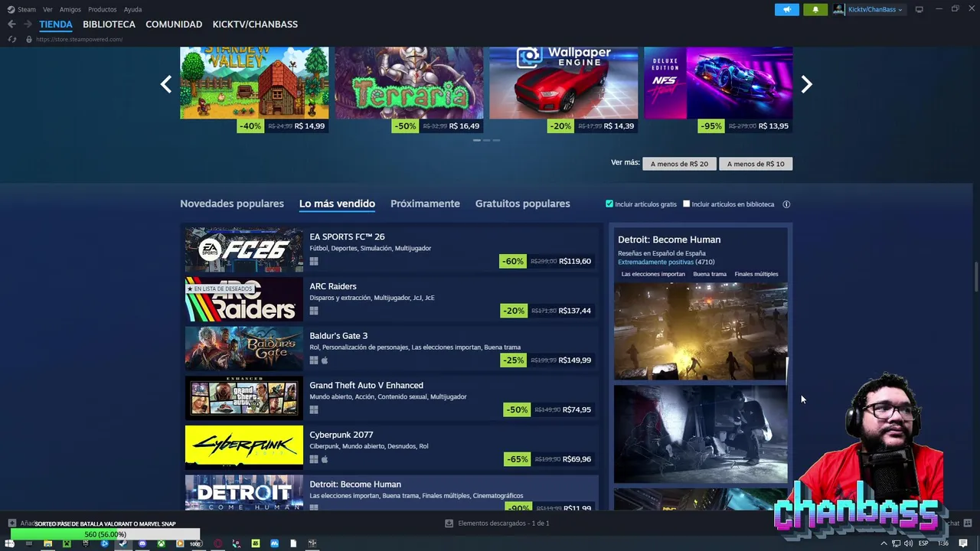Screen dimensions: 980x551
Task: Open Terraria carousel thumbnail
Action: (x=409, y=83)
